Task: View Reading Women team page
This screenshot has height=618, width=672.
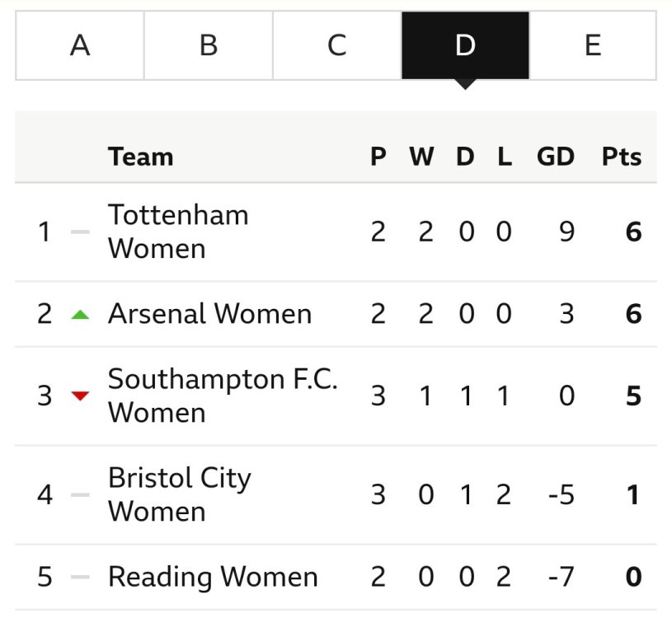Action: coord(213,578)
